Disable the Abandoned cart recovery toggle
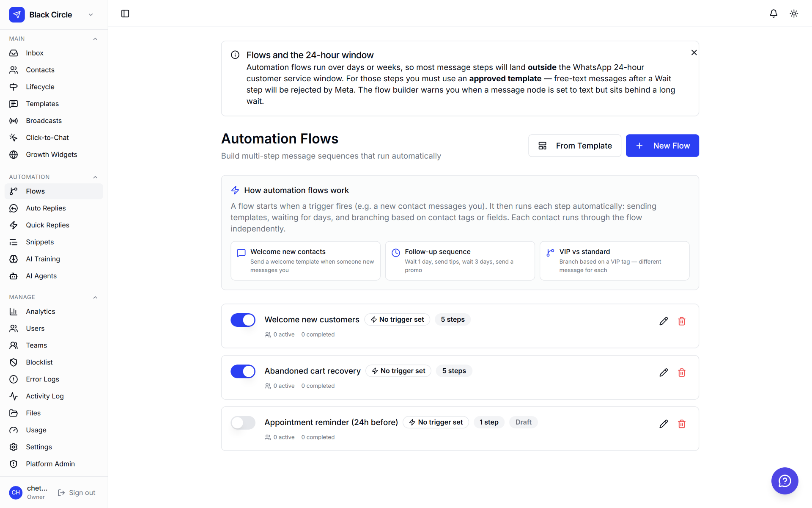The width and height of the screenshot is (812, 508). 243,371
